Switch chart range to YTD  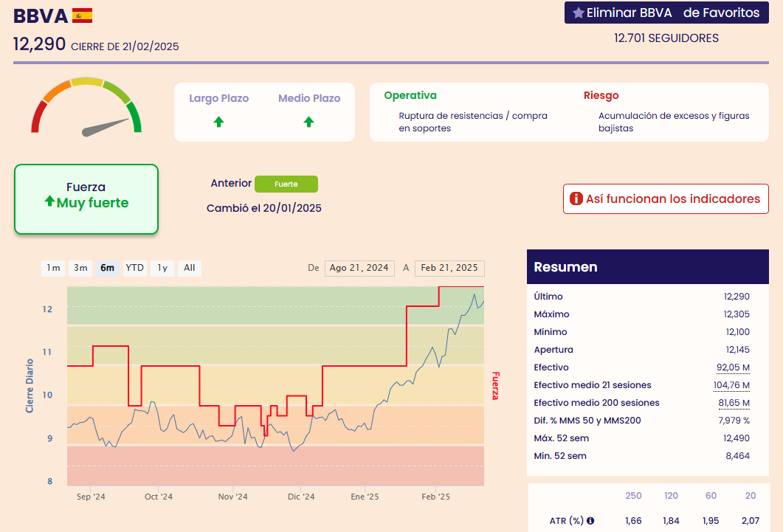tap(134, 268)
